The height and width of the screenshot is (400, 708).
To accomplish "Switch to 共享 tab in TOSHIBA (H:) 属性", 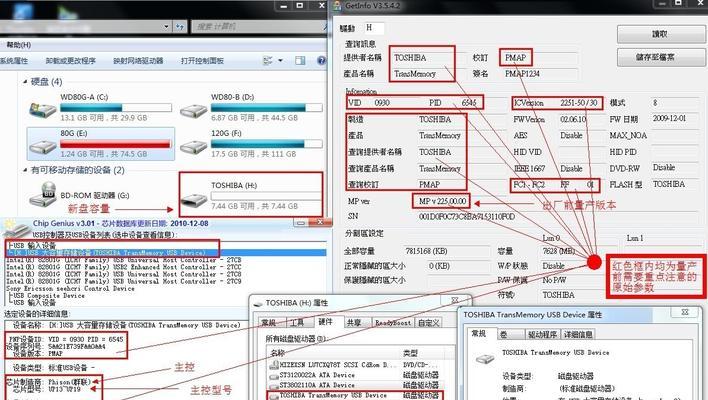I will point(354,322).
